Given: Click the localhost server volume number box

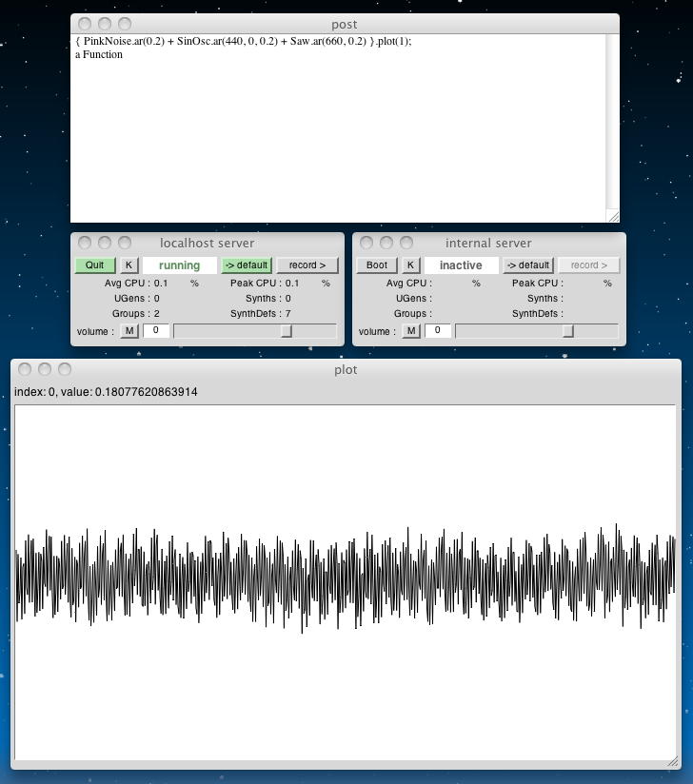Looking at the screenshot, I should 156,330.
